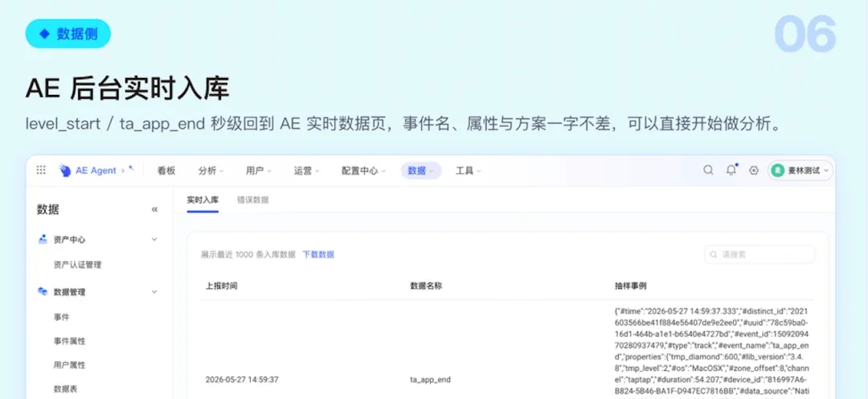Click the 下载数据 link
Screen dimensions: 868x399
point(318,254)
